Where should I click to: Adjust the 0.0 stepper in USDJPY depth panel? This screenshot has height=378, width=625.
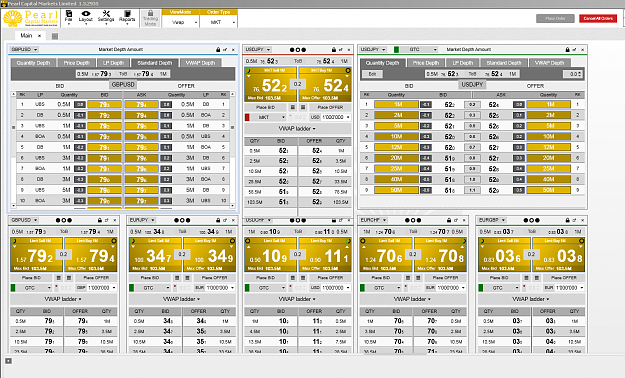pyautogui.click(x=573, y=74)
